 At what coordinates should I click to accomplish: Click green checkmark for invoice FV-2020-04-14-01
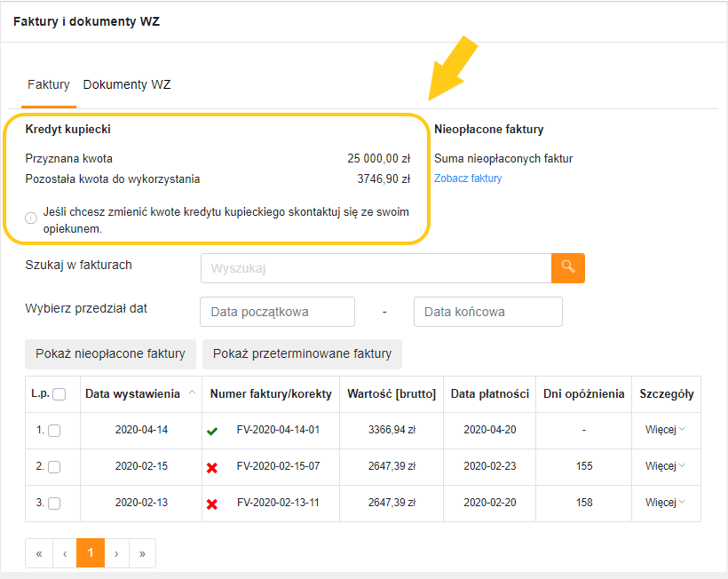pyautogui.click(x=212, y=431)
